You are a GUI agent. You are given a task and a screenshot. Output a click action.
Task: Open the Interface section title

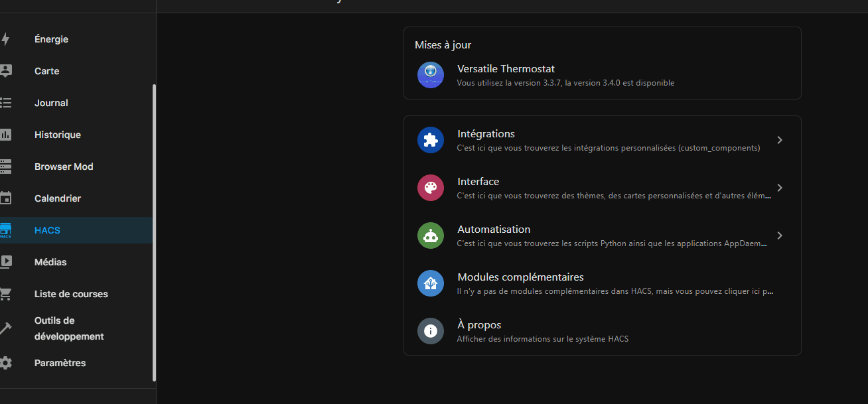click(x=478, y=182)
